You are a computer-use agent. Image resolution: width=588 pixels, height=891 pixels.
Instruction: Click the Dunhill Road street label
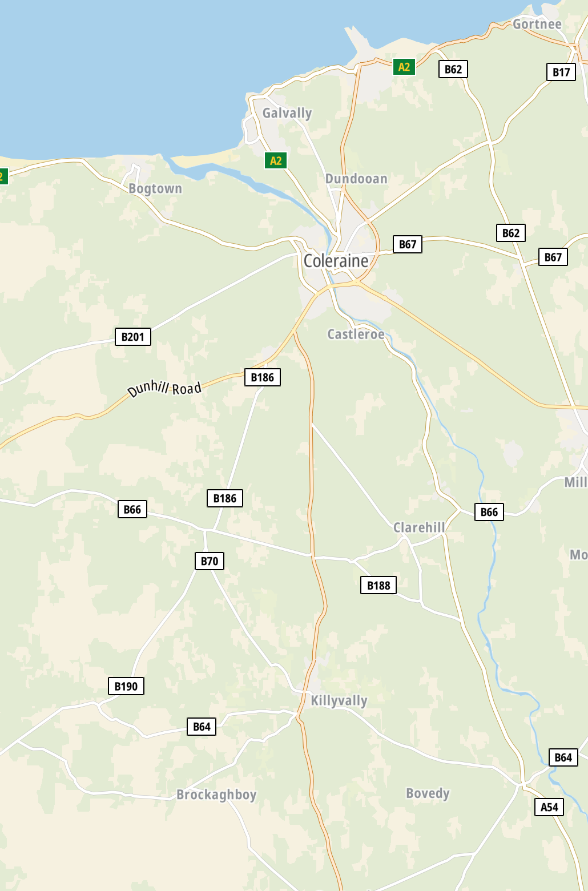[x=165, y=389]
